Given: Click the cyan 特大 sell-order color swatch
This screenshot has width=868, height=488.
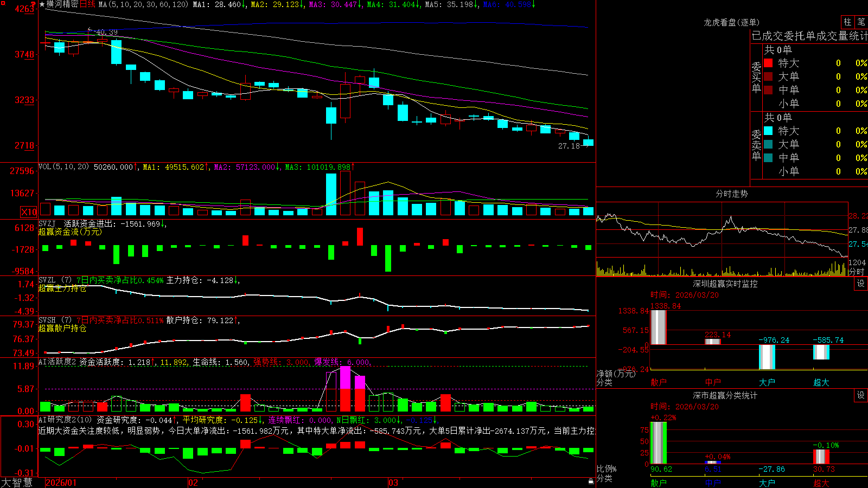Looking at the screenshot, I should pyautogui.click(x=768, y=131).
